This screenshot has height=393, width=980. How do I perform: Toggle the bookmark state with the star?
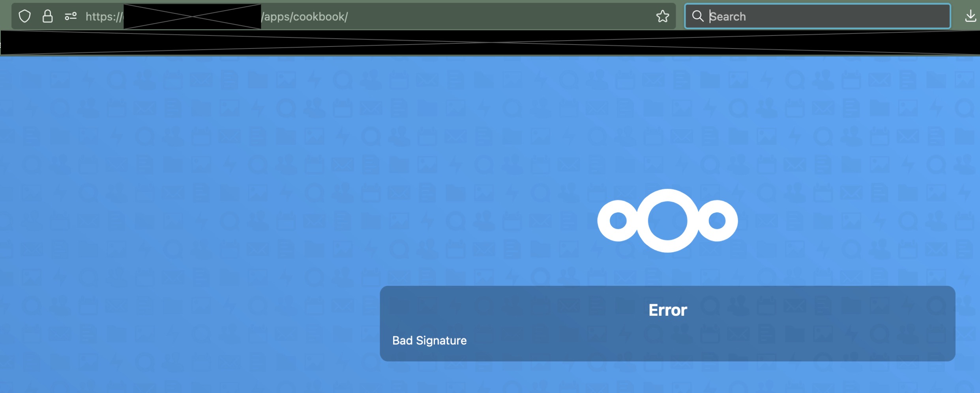(663, 16)
